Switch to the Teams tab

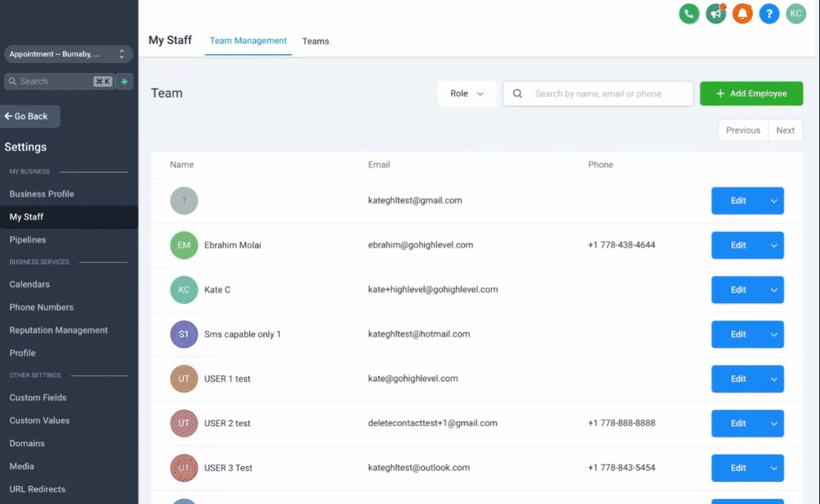tap(316, 41)
